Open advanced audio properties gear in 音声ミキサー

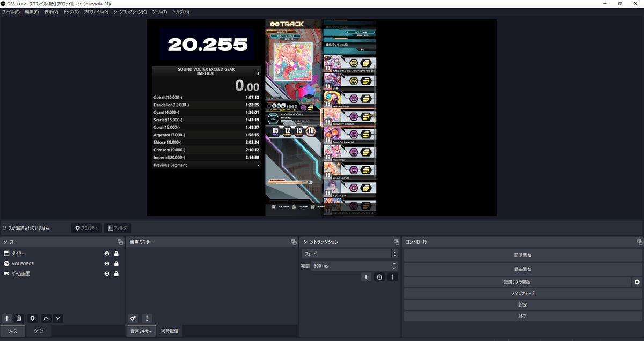[x=133, y=318]
